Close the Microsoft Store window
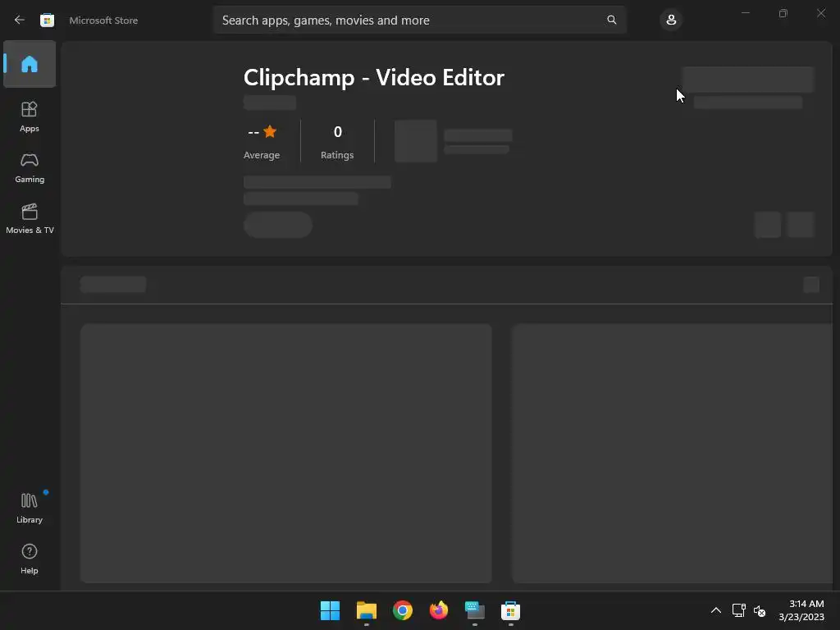The width and height of the screenshot is (840, 630). click(x=820, y=13)
